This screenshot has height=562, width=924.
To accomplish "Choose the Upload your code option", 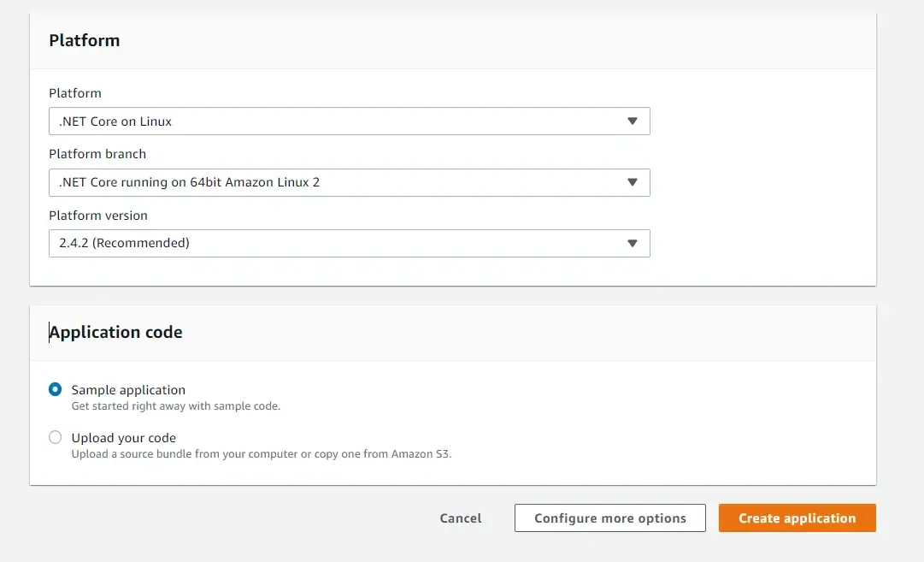I will [x=55, y=437].
